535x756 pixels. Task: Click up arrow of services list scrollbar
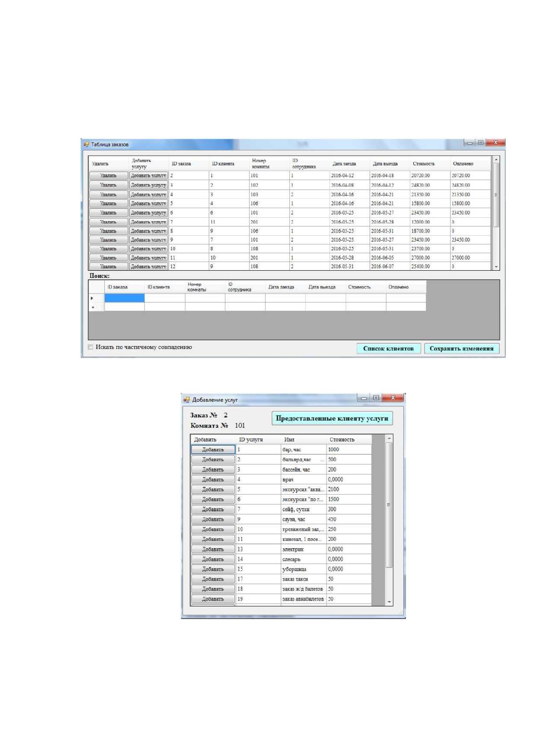tap(389, 438)
